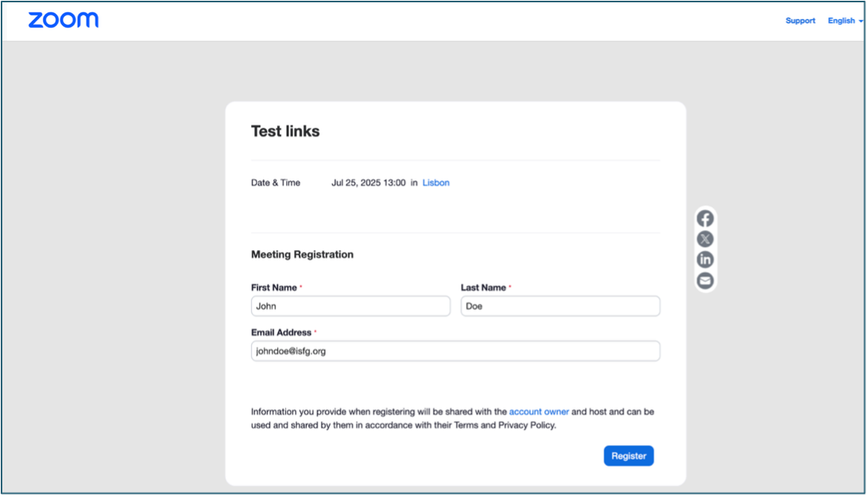
Task: Click the Email Address label
Action: coord(281,333)
